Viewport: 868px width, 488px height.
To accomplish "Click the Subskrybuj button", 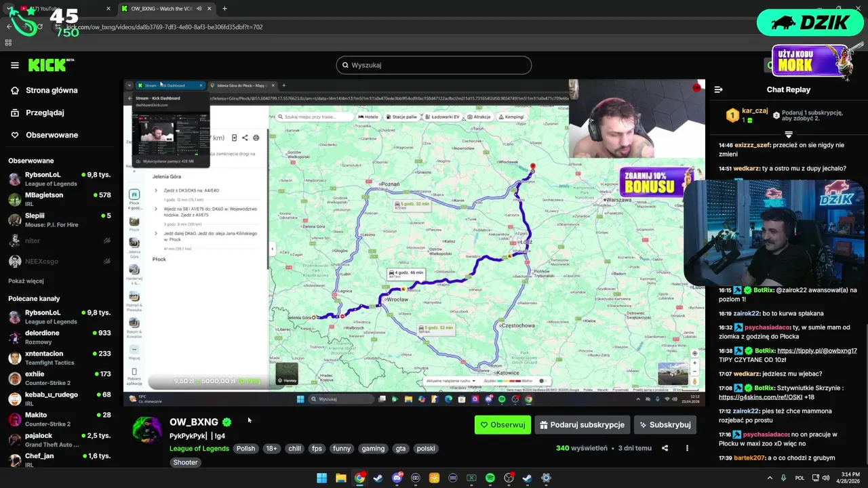I will pyautogui.click(x=665, y=425).
